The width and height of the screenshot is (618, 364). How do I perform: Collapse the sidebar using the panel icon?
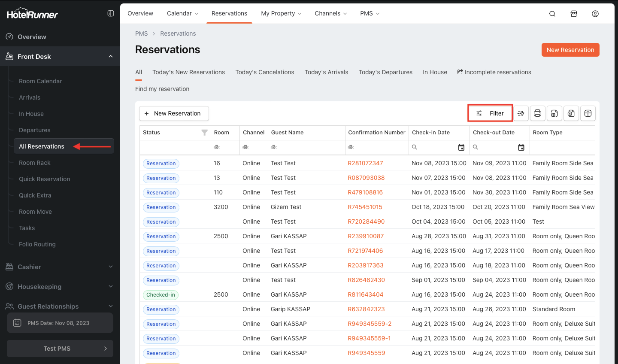(110, 13)
